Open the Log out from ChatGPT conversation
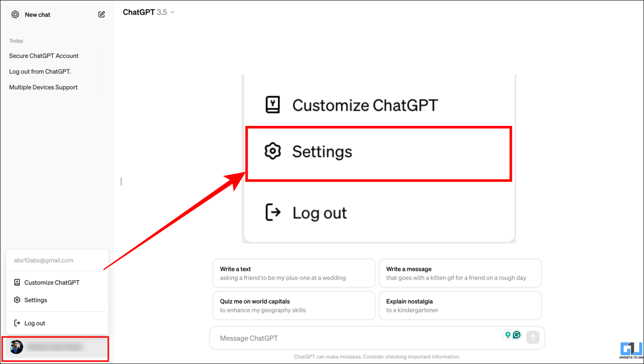 [40, 72]
